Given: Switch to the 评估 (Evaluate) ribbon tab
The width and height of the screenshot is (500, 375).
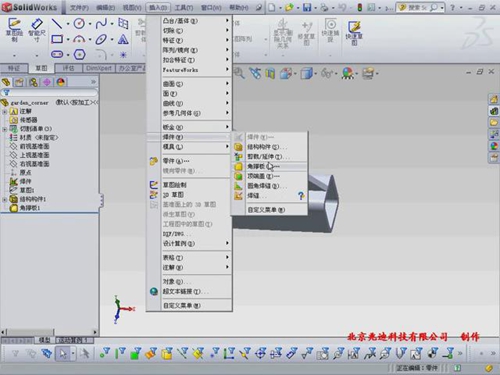Looking at the screenshot, I should [x=68, y=68].
